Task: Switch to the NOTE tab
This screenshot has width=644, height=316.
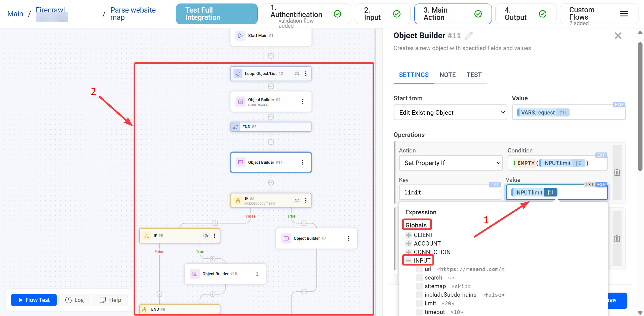Action: point(448,75)
